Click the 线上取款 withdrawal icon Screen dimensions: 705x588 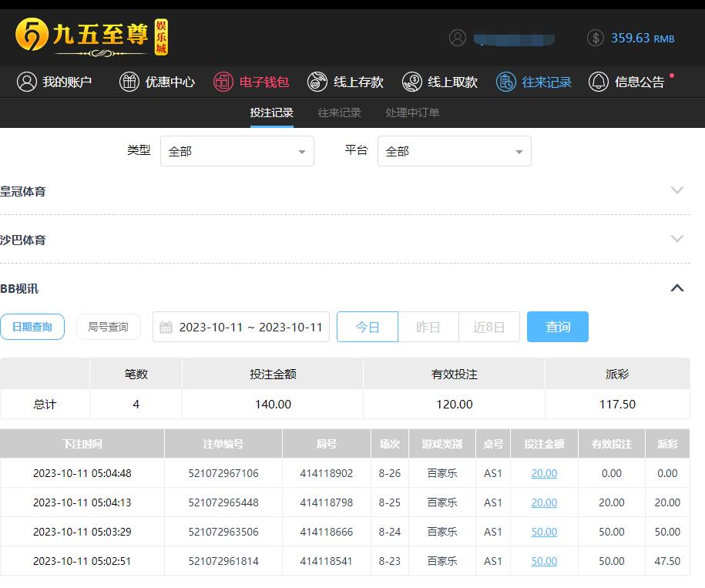(x=412, y=82)
